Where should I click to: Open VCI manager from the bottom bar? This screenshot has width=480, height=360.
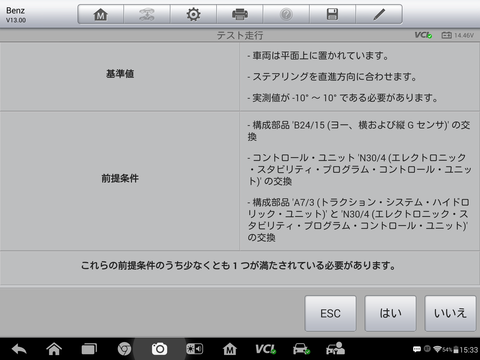(266, 349)
